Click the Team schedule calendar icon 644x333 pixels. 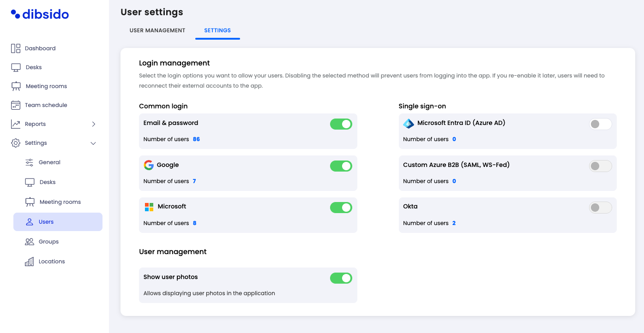(16, 105)
